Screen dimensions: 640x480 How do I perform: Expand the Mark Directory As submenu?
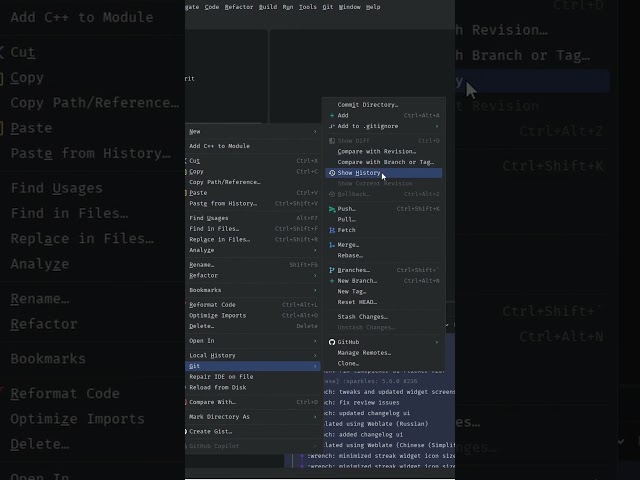[315, 417]
